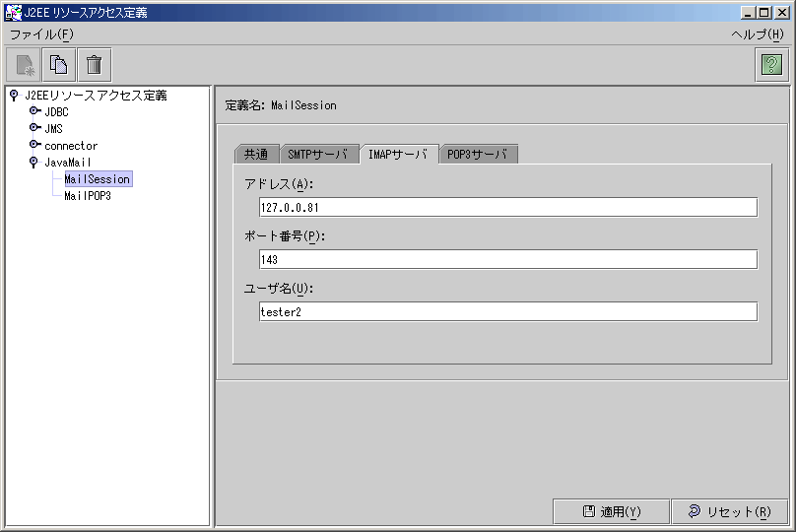This screenshot has height=532, width=796.
Task: Collapse the J2EEリソースアクセス定義 root node
Action: tap(14, 95)
